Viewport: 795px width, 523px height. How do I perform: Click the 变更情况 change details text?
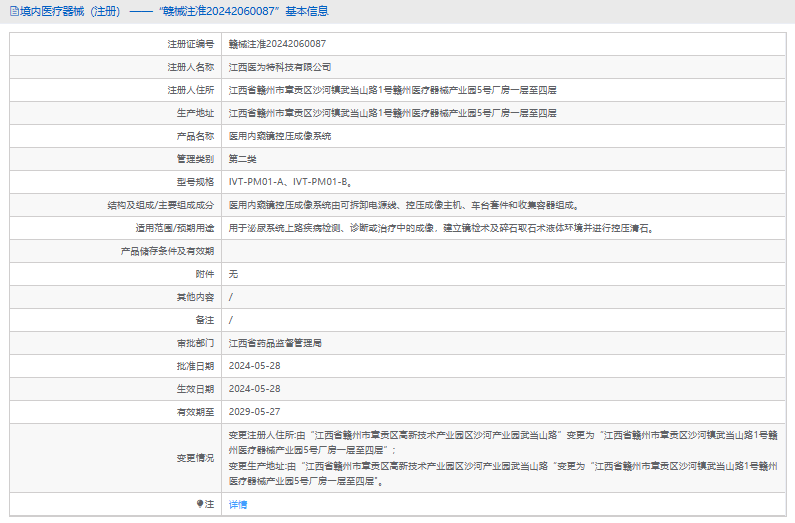click(503, 458)
